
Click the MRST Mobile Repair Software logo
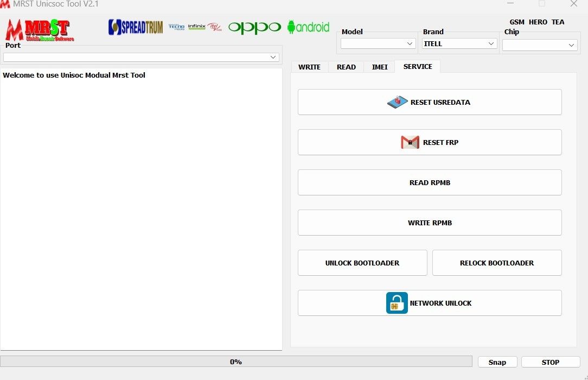40,30
